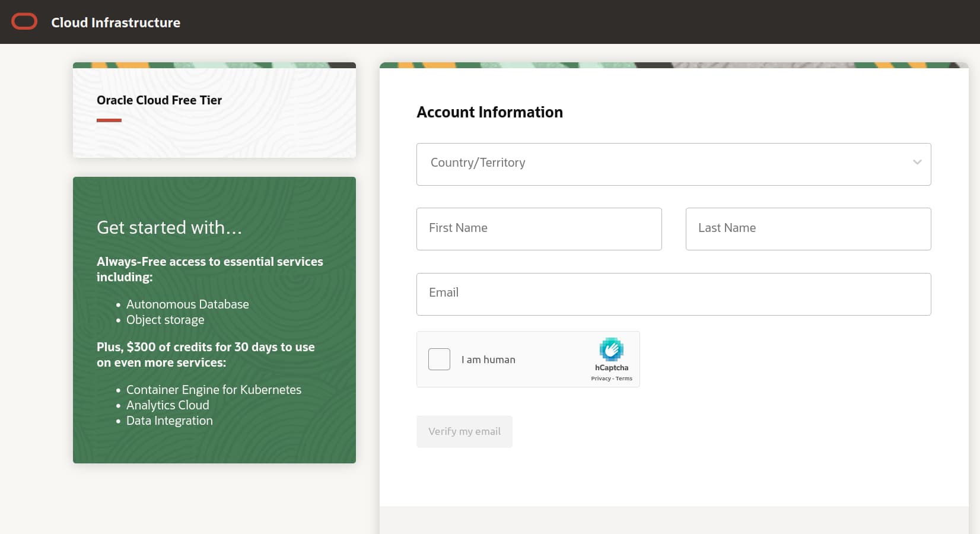Focus the First Name field

click(x=539, y=229)
